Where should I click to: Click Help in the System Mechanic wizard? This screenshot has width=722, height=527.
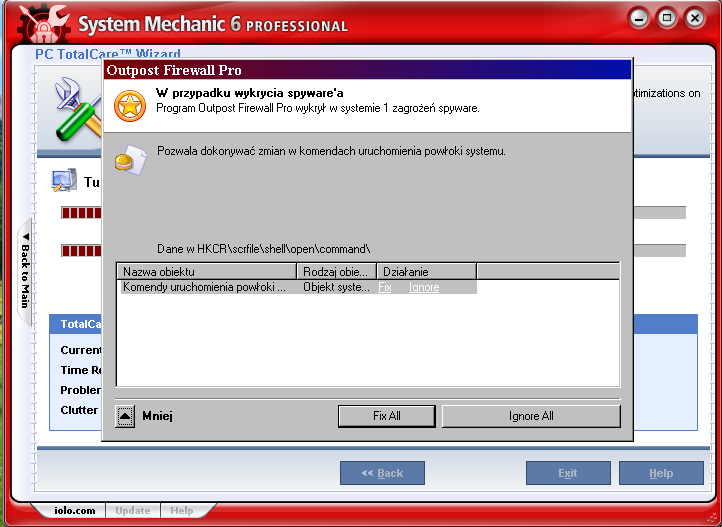coord(661,473)
